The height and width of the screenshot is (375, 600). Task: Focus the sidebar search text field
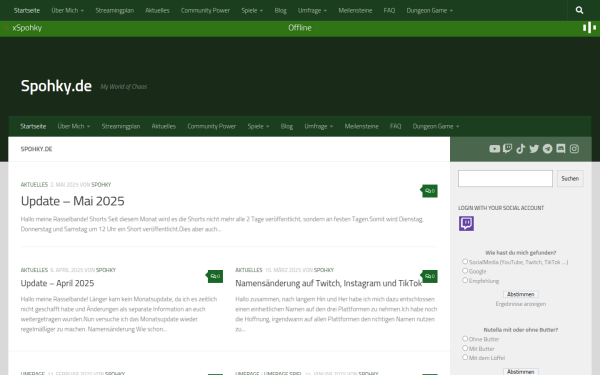point(505,179)
